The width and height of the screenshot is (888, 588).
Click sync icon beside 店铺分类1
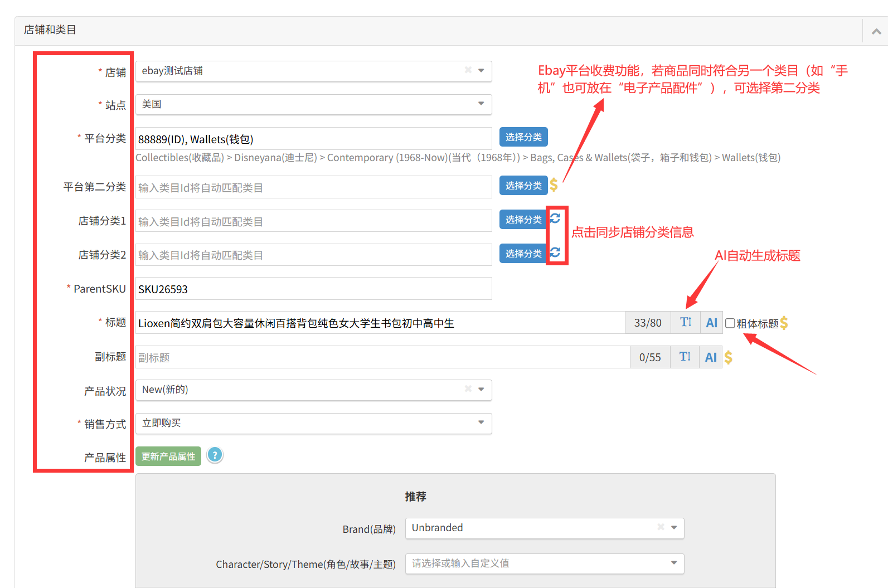[555, 218]
